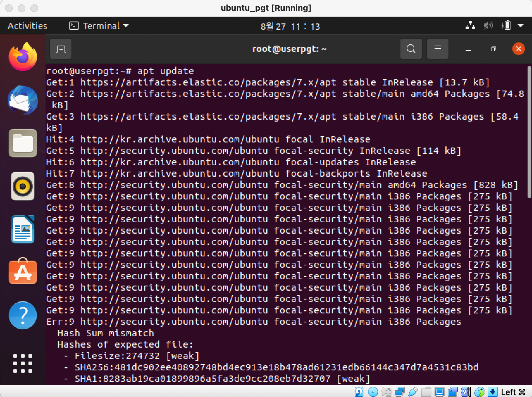The height and width of the screenshot is (397, 532).
Task: Click the 'apt update' command line
Action: [120, 71]
